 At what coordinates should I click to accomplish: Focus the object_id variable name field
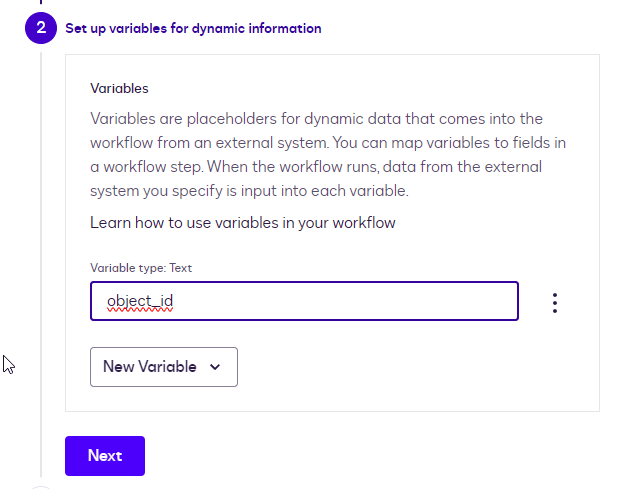[304, 301]
